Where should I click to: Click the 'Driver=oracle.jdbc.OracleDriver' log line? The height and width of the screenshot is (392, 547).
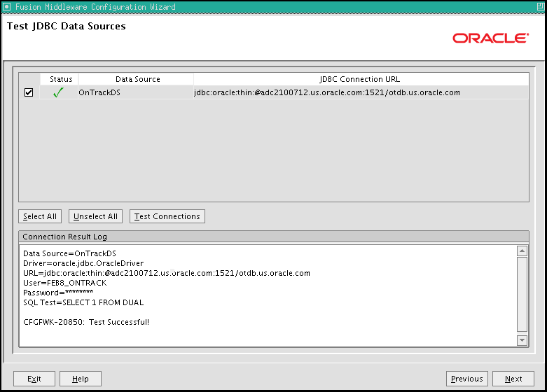pos(83,263)
